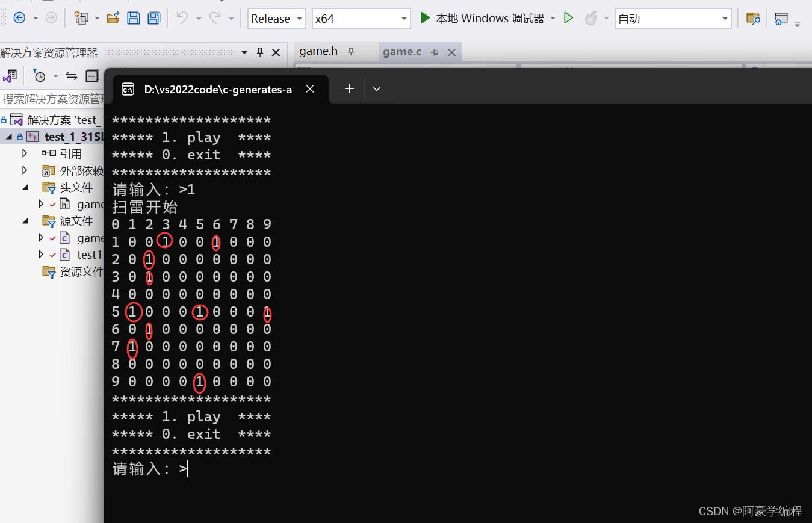Open the New Project toolbar icon
Image resolution: width=812 pixels, height=523 pixels.
(82, 18)
